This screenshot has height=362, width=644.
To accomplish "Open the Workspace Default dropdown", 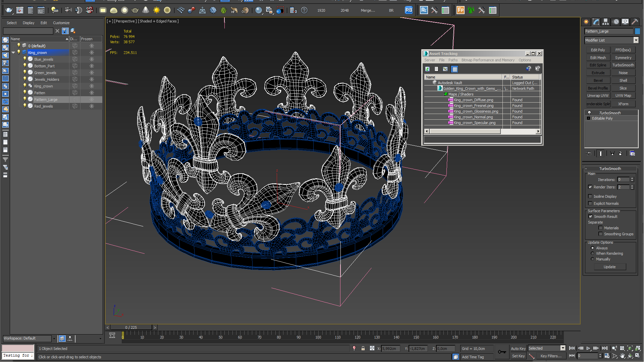I will (54, 339).
